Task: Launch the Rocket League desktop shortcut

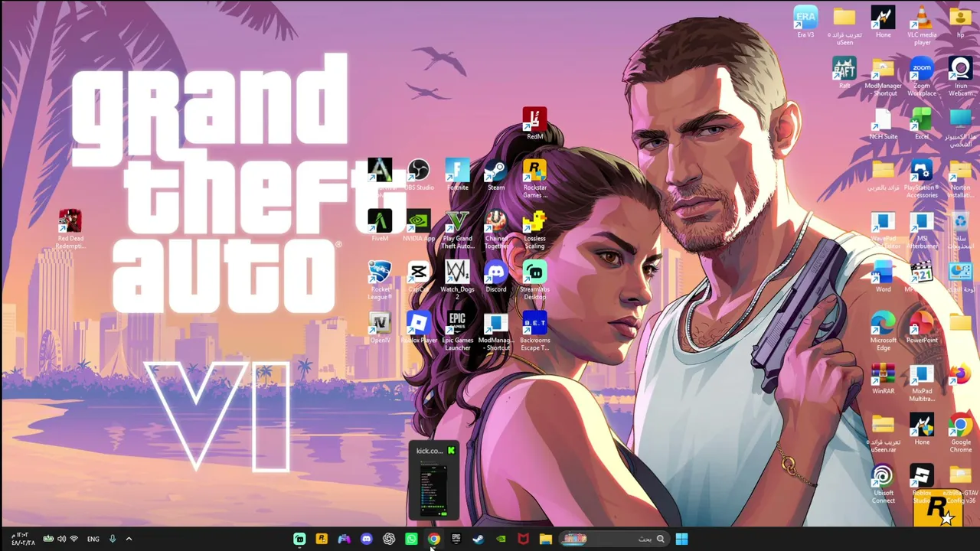Action: click(380, 281)
